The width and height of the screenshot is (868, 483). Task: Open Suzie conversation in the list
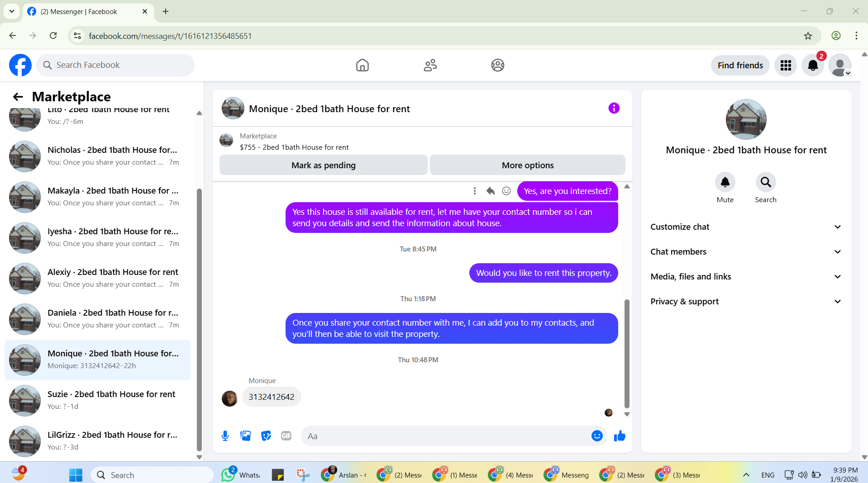point(97,400)
